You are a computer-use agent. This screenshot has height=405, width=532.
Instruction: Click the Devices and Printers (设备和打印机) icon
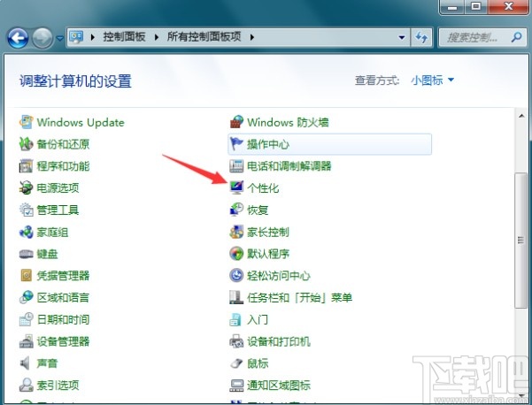coord(236,341)
